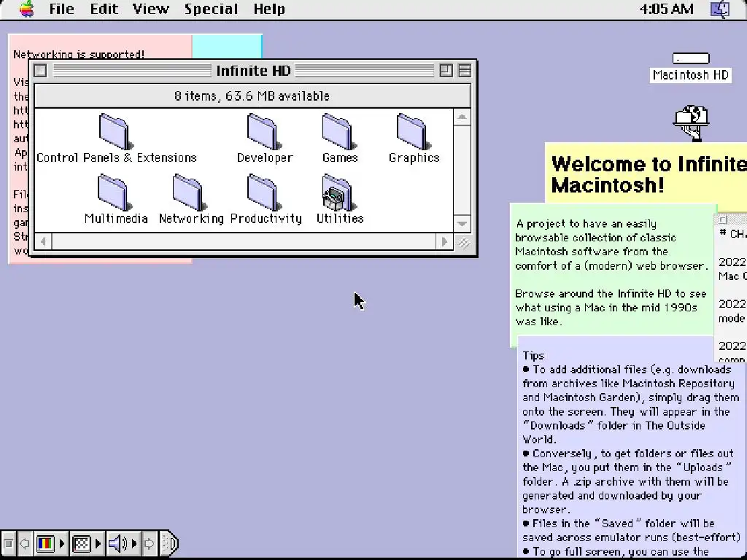Open the monitor color depth control strip module

click(50, 543)
